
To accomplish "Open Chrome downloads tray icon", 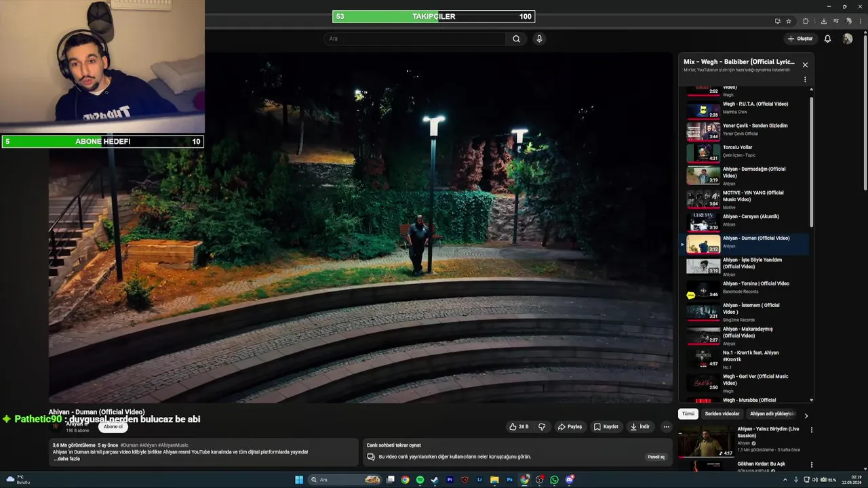I will pyautogui.click(x=823, y=21).
